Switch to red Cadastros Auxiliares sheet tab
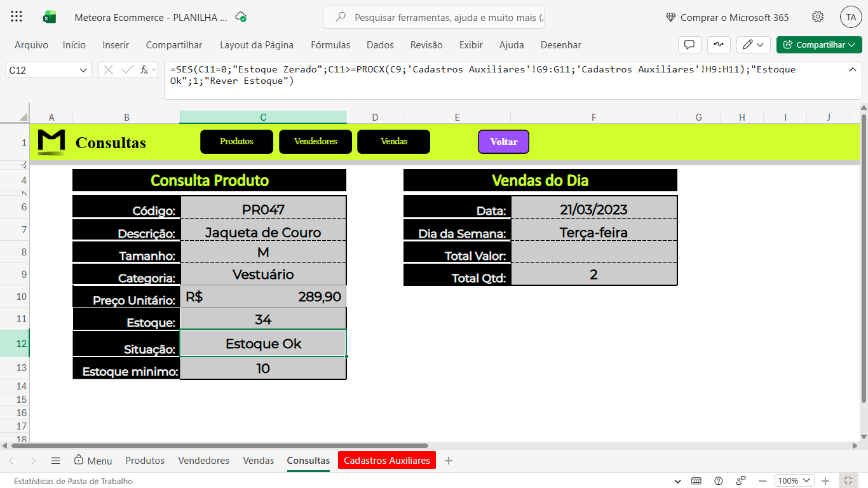The image size is (868, 488). tap(387, 461)
